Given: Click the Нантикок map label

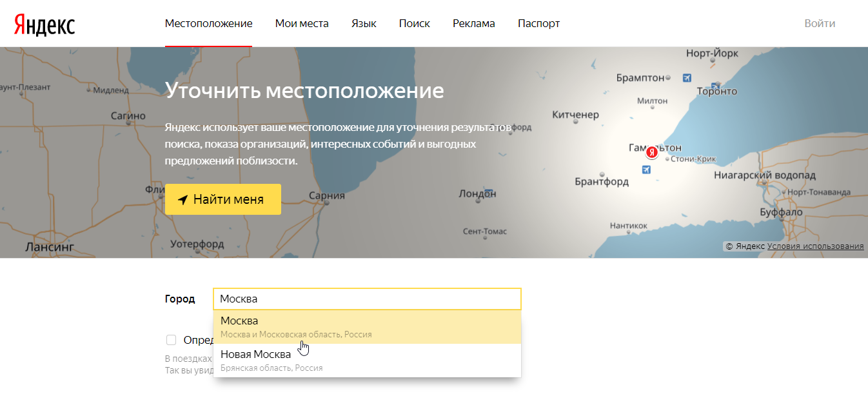Looking at the screenshot, I should 628,226.
